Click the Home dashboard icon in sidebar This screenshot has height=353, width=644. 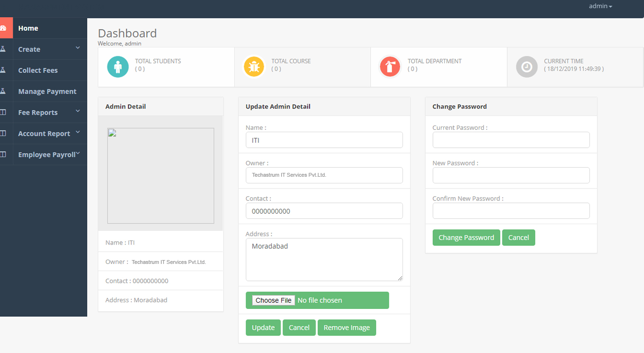click(x=3, y=28)
